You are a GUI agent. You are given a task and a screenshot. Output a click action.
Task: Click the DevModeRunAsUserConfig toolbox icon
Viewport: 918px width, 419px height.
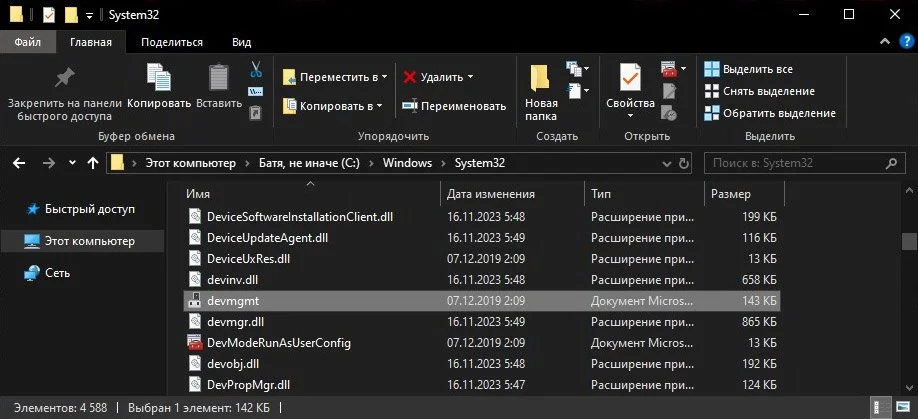(x=194, y=342)
